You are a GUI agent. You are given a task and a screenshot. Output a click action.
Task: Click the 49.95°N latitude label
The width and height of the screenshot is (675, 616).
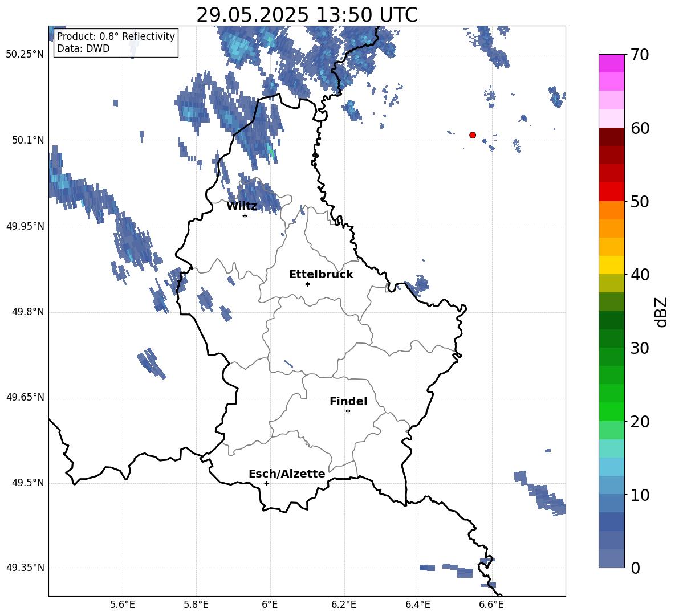25,226
